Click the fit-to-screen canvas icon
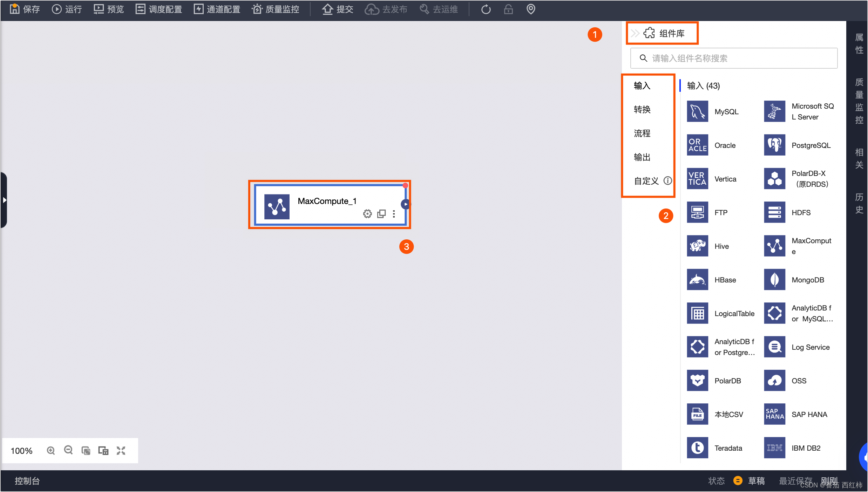Viewport: 868px width, 492px height. pyautogui.click(x=121, y=450)
